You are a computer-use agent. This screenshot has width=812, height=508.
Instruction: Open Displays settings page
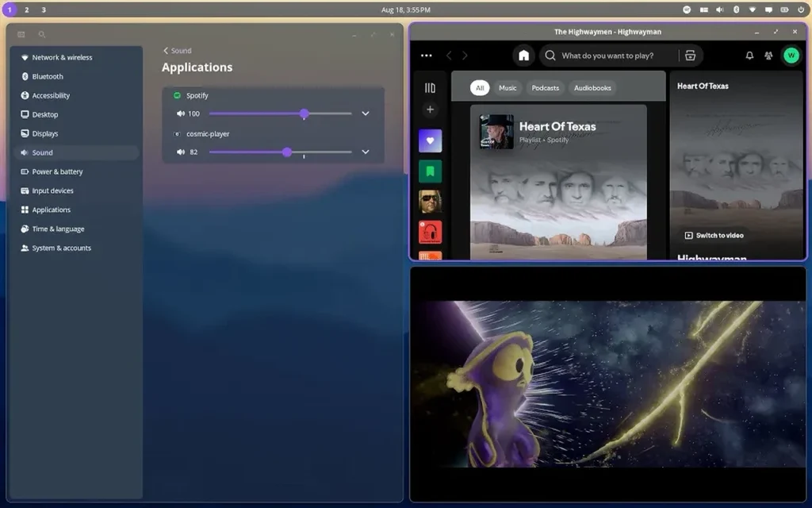[77, 133]
